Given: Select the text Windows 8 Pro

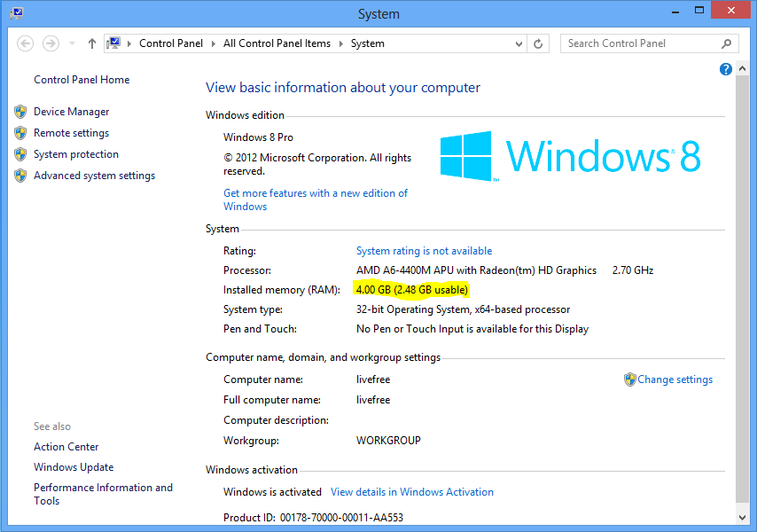Looking at the screenshot, I should coord(258,137).
